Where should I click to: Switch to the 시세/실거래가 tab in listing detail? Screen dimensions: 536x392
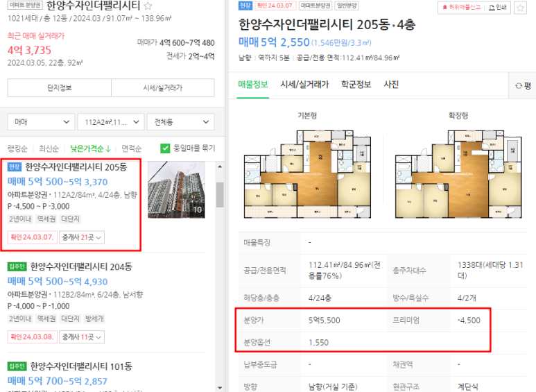click(304, 85)
